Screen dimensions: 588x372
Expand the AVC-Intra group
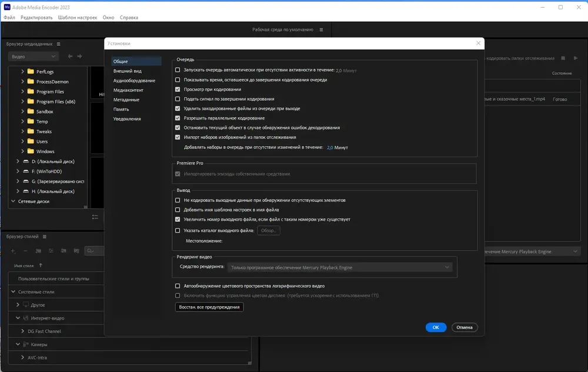(x=22, y=357)
